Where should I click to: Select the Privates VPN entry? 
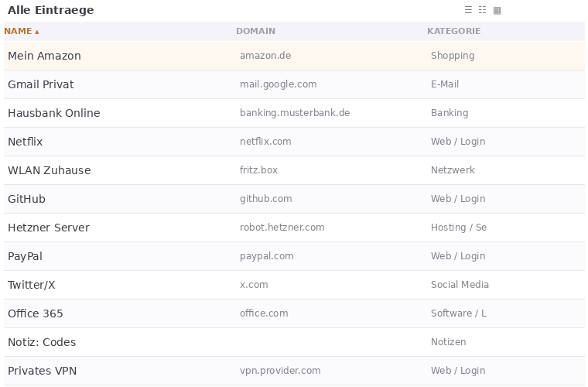tap(42, 371)
